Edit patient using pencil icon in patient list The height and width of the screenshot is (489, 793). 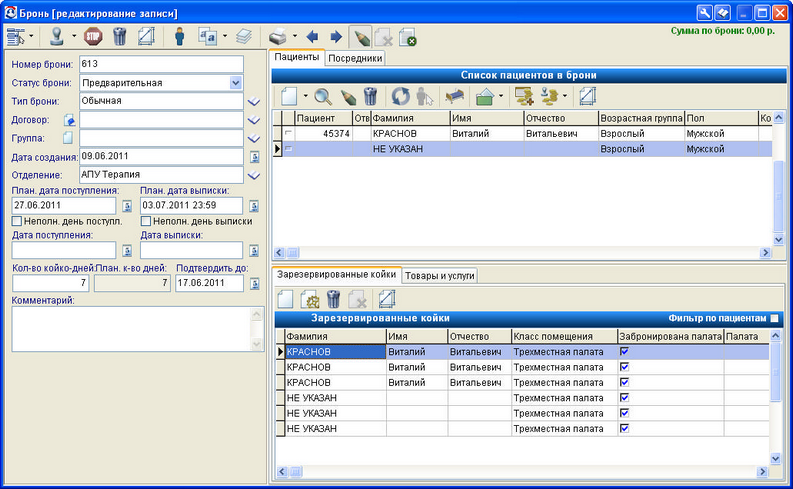tap(348, 96)
